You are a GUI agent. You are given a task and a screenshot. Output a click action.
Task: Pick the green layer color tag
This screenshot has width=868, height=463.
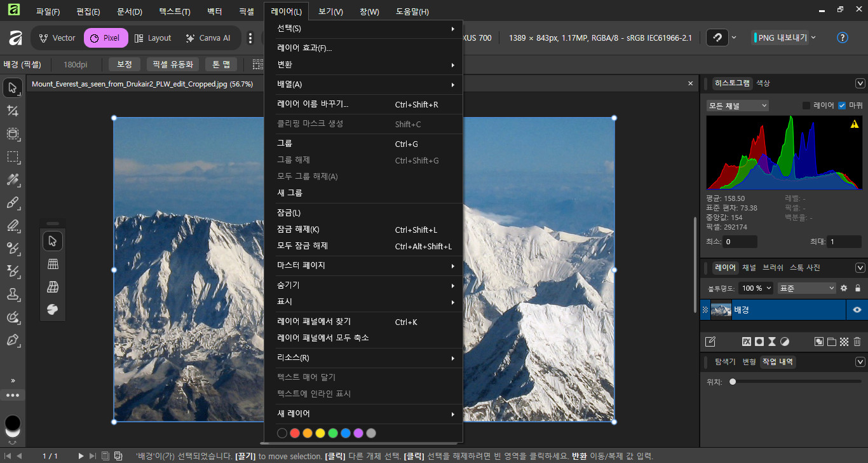pyautogui.click(x=333, y=433)
